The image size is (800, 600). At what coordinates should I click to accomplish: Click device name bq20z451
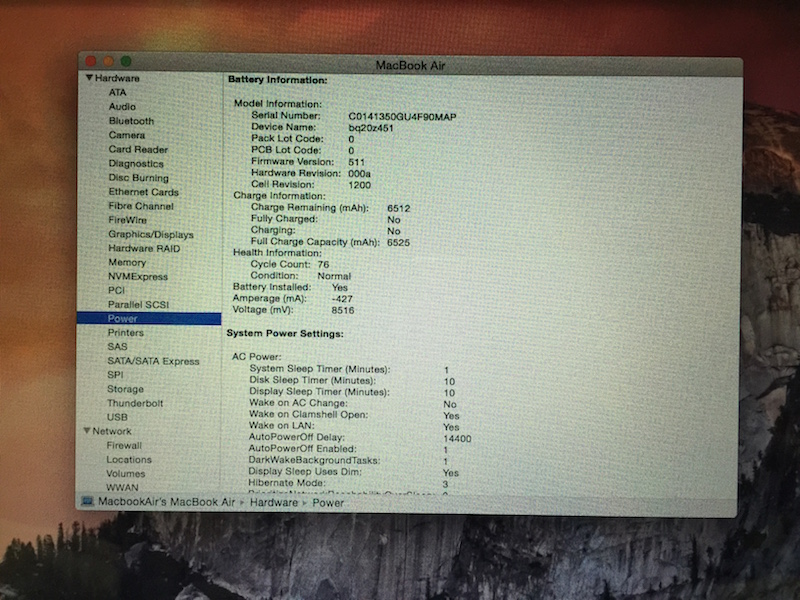pos(371,128)
